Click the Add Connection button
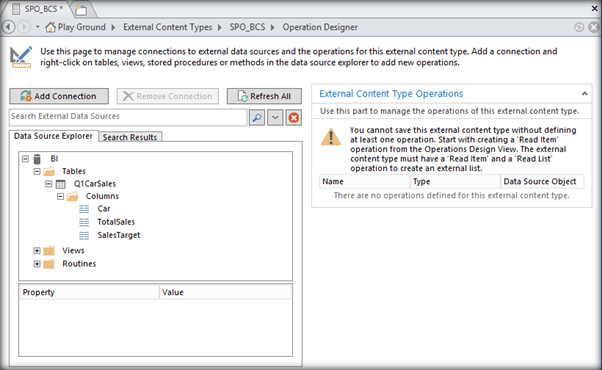Viewport: 602px width, 370px height. pyautogui.click(x=59, y=96)
